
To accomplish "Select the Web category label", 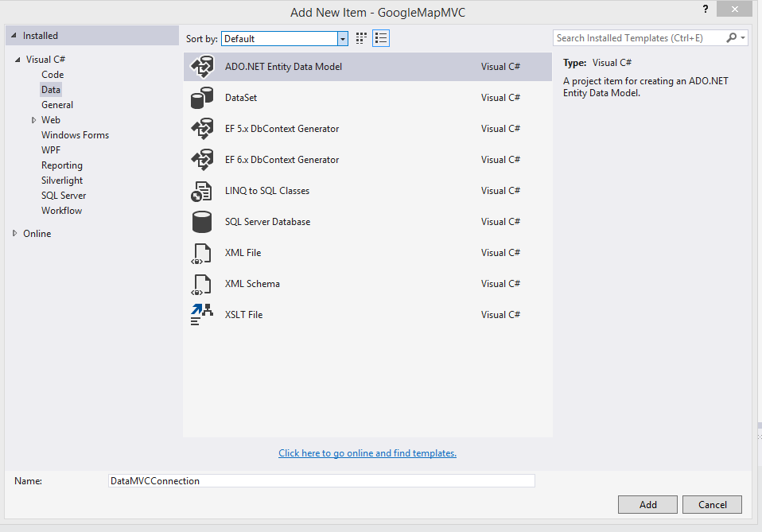I will click(51, 120).
